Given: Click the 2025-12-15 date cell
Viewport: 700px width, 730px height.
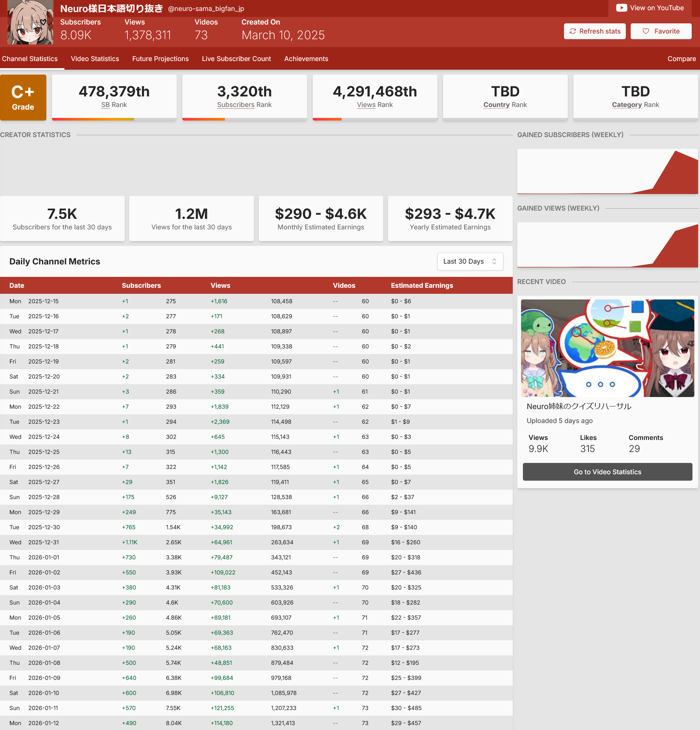Looking at the screenshot, I should (43, 301).
